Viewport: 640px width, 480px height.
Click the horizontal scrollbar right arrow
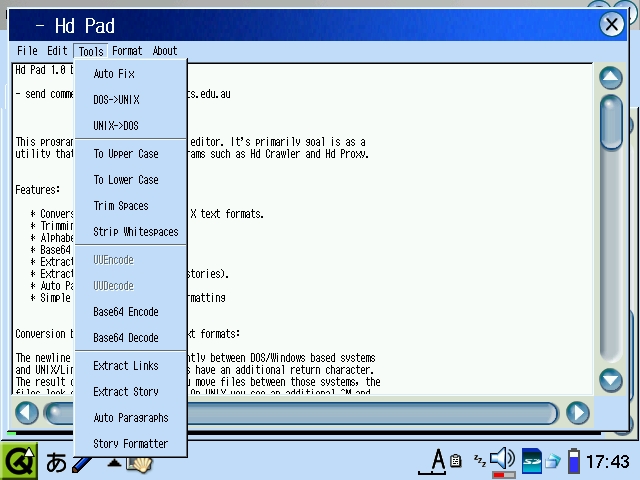point(577,412)
